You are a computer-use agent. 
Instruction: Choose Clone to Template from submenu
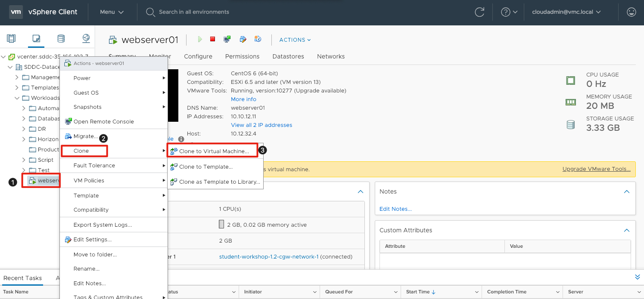(205, 166)
